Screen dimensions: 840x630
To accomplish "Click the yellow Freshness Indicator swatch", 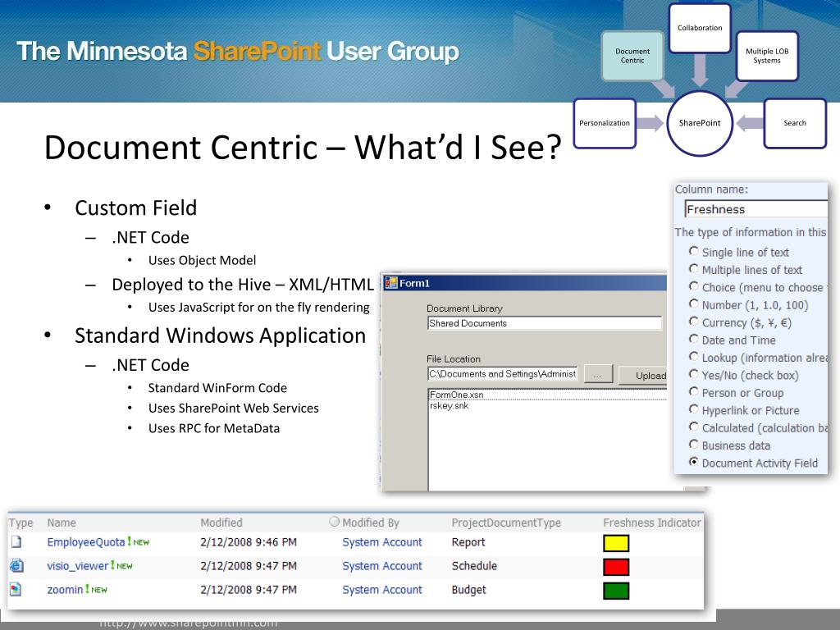I will click(616, 543).
